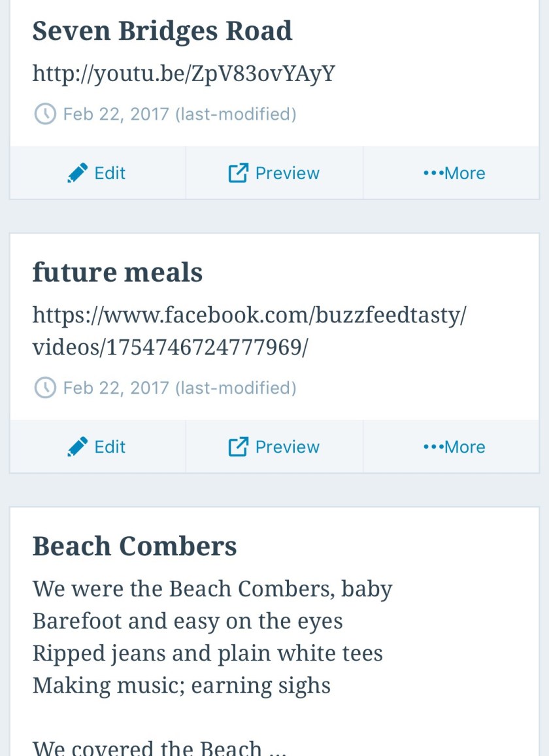Click the youtu.be link in Seven Bridges Road
The width and height of the screenshot is (549, 756).
184,73
